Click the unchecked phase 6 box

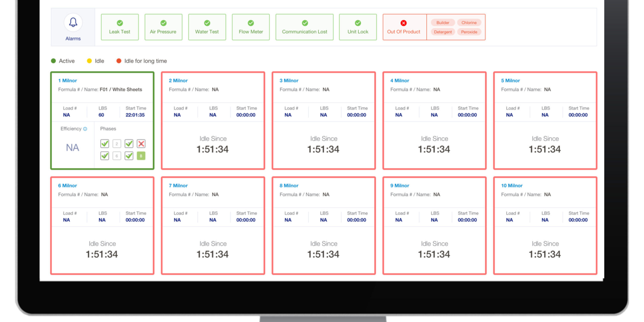117,156
